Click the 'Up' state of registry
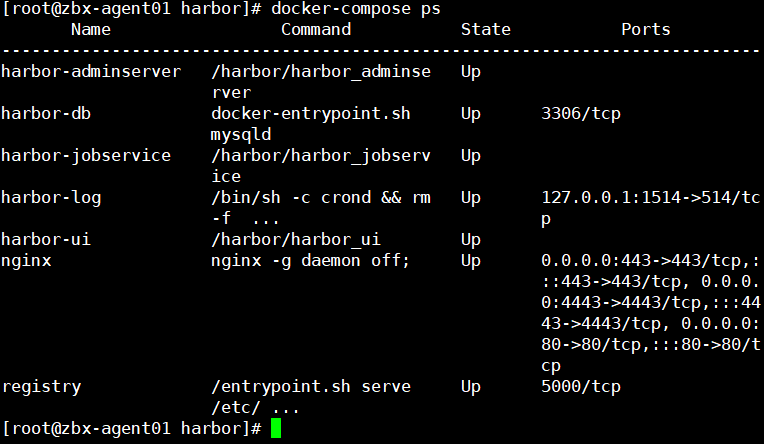Viewport: 764px width, 444px height. tap(471, 387)
